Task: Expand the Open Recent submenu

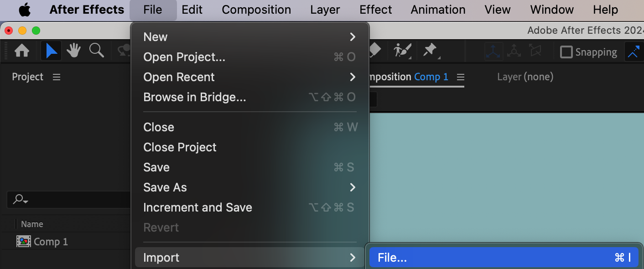Action: point(249,77)
